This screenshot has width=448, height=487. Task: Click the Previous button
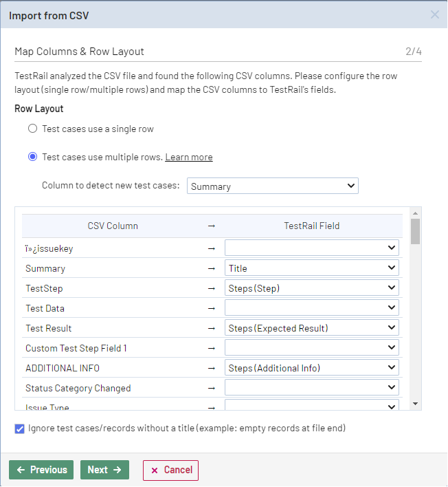coord(41,470)
